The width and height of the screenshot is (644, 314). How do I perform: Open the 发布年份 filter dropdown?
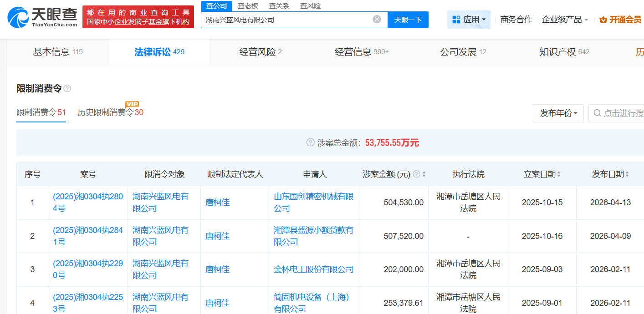(x=558, y=113)
